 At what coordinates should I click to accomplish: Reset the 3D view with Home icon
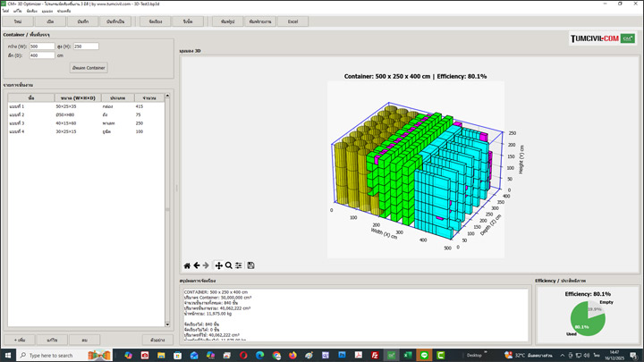187,265
